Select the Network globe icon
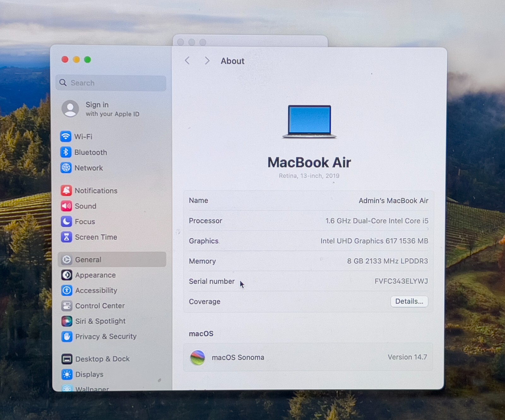The image size is (505, 420). (x=66, y=168)
